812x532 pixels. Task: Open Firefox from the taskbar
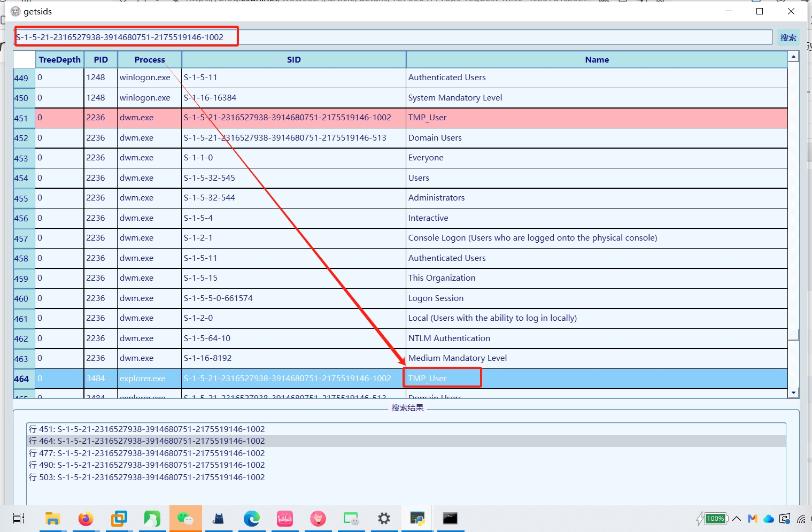[86, 518]
